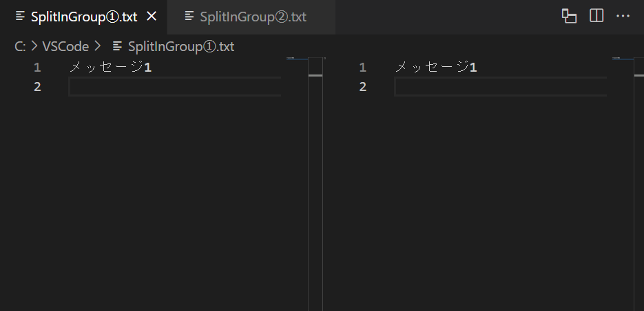Click line number 2 in right editor
Screen dimensions: 644x311
pos(363,87)
